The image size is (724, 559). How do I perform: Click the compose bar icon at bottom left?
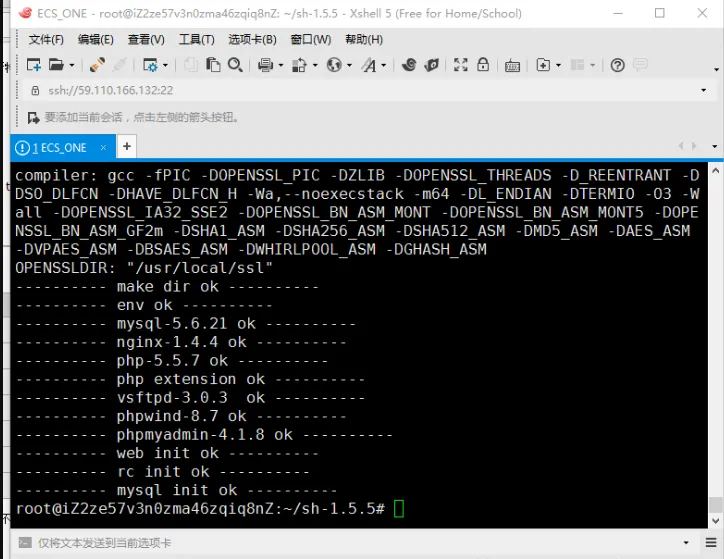coord(25,542)
